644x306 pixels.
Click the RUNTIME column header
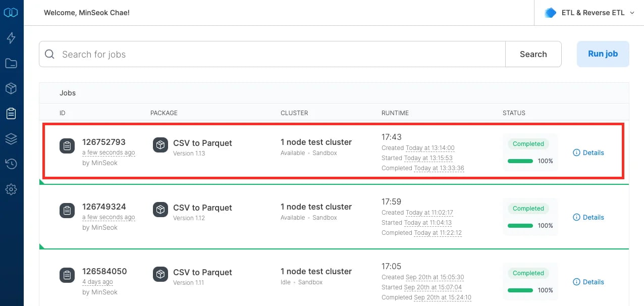(395, 113)
